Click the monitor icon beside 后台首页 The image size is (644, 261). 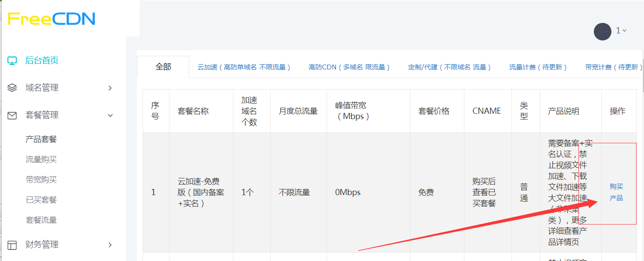(x=12, y=61)
